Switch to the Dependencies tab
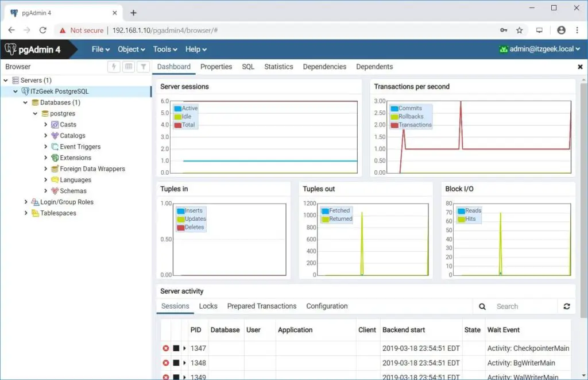 (324, 67)
